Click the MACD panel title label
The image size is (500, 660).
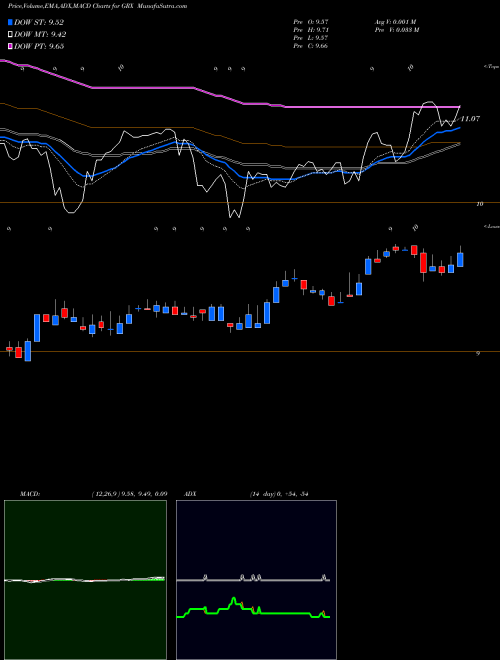pos(30,494)
